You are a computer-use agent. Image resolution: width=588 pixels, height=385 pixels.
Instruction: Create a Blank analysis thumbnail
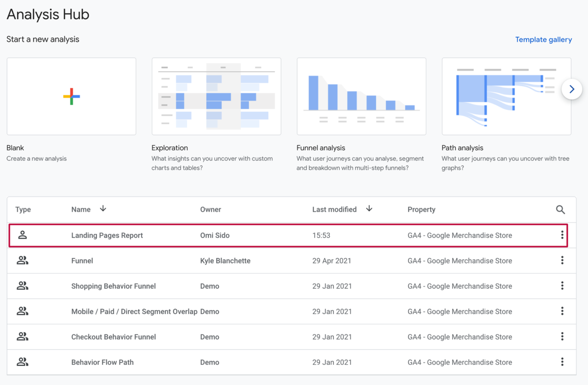point(72,96)
